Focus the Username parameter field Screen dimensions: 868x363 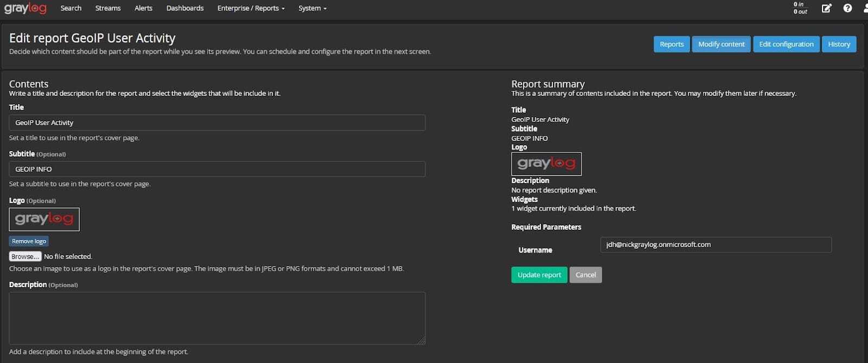(x=716, y=244)
